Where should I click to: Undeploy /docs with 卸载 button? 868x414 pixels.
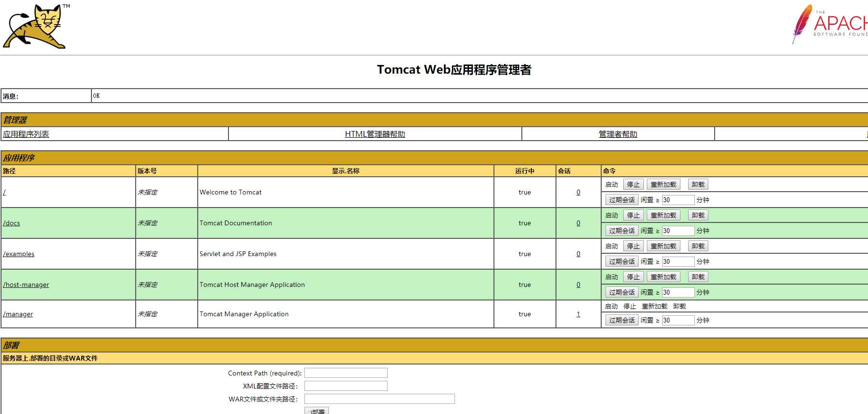698,215
